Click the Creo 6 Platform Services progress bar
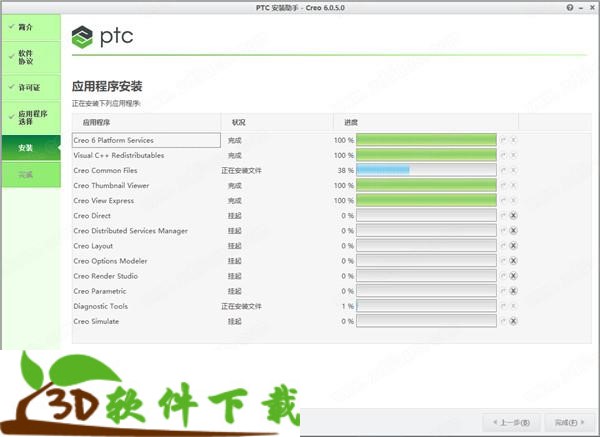The image size is (600, 437). click(x=426, y=140)
